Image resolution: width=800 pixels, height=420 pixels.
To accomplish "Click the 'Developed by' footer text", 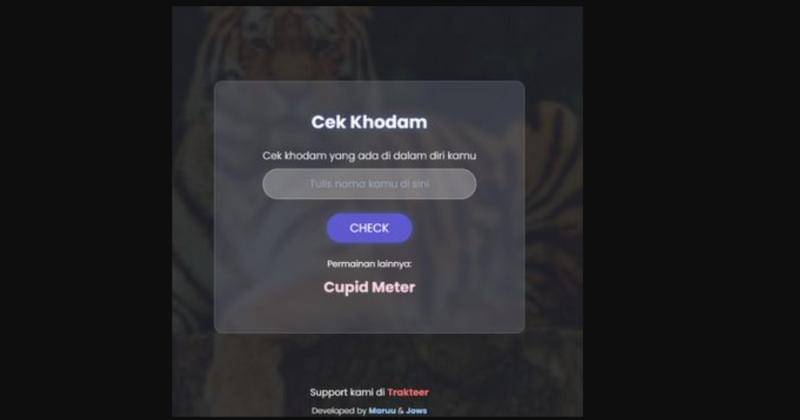I will pyautogui.click(x=339, y=411).
